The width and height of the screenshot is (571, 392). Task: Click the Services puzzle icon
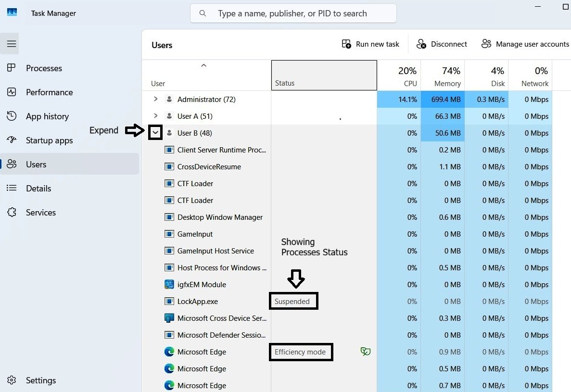coord(11,212)
